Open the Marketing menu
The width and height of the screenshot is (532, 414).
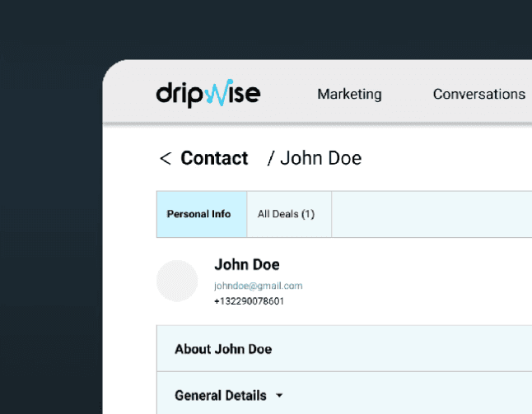tap(349, 95)
